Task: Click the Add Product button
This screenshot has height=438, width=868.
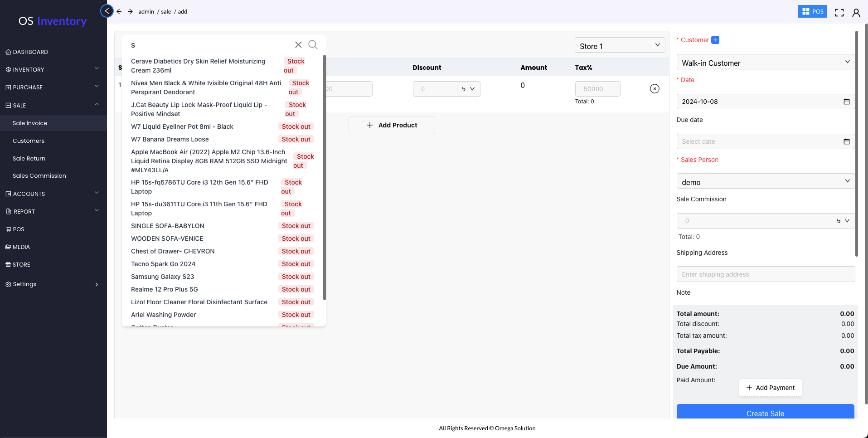Action: tap(392, 125)
